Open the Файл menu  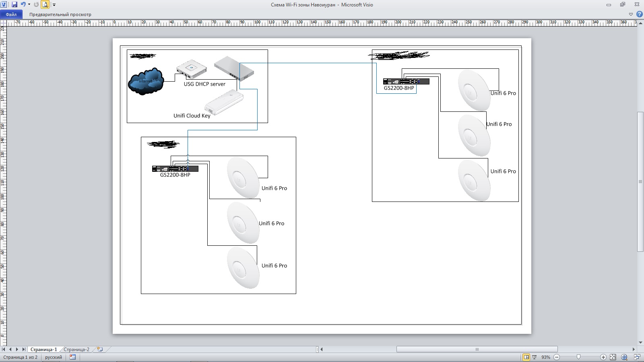(11, 14)
